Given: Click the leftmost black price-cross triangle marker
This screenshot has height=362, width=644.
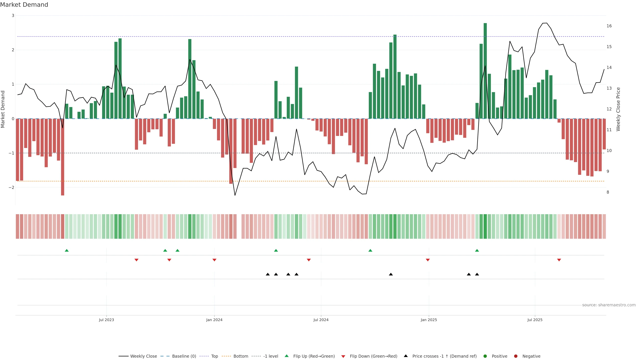Looking at the screenshot, I should point(268,274).
